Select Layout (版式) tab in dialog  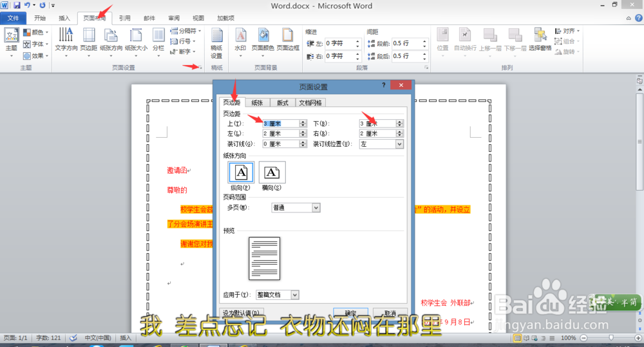283,102
